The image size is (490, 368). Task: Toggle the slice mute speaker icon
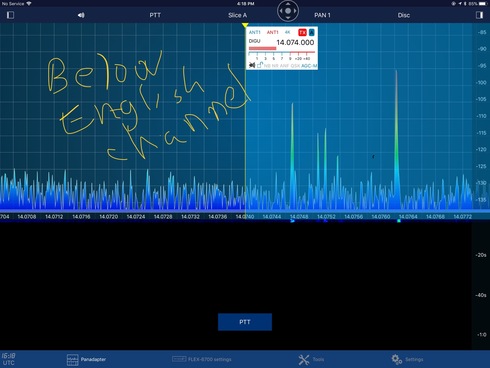[252, 65]
